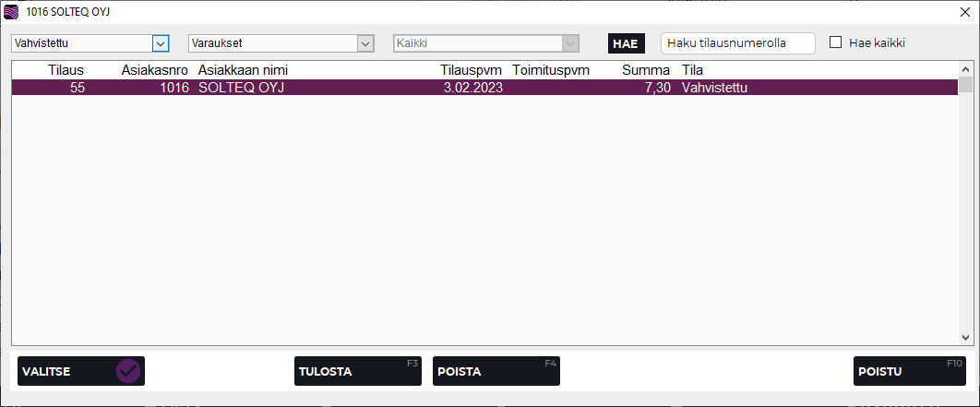Screen dimensions: 980x407
Task: Click the POISTA delete button
Action: coord(496,371)
